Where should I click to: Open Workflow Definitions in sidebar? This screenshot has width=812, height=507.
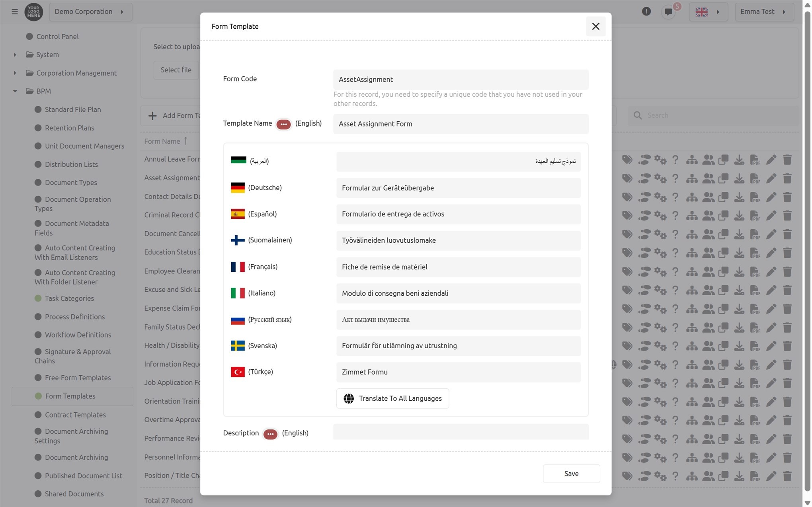tap(78, 335)
